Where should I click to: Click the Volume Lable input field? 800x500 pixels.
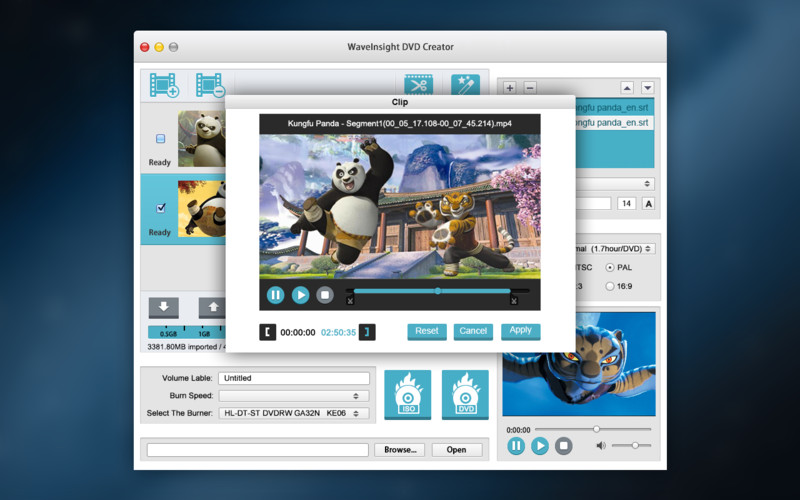tap(294, 378)
